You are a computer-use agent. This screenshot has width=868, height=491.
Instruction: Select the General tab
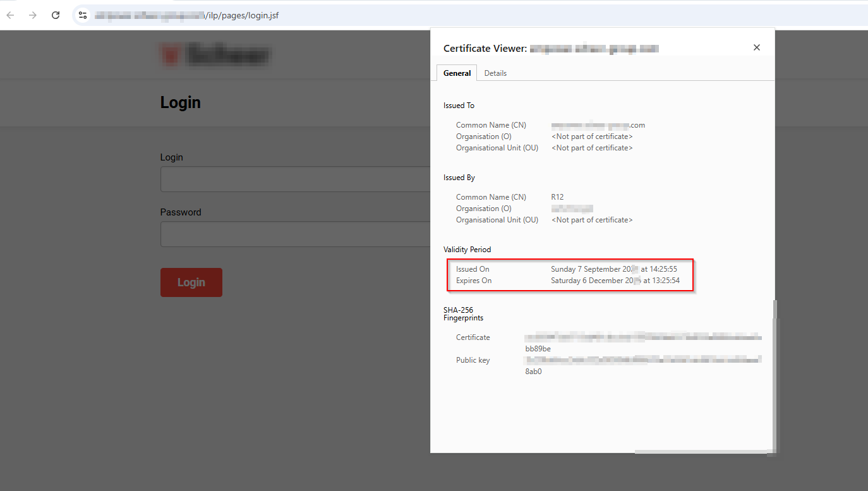click(x=457, y=73)
